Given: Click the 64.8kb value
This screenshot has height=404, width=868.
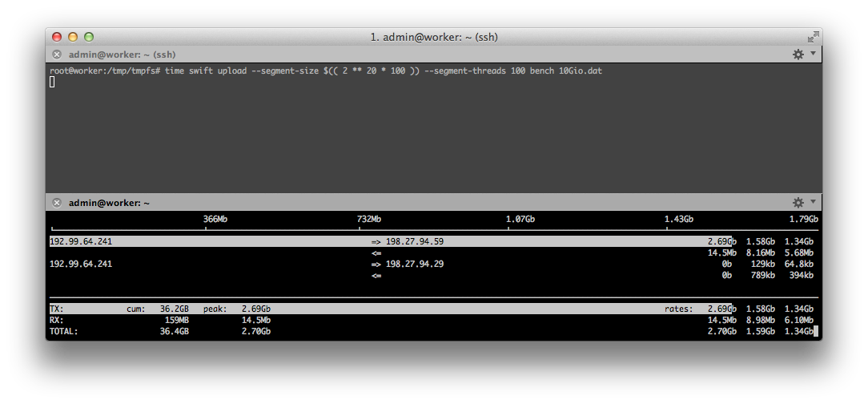Looking at the screenshot, I should click(x=799, y=264).
